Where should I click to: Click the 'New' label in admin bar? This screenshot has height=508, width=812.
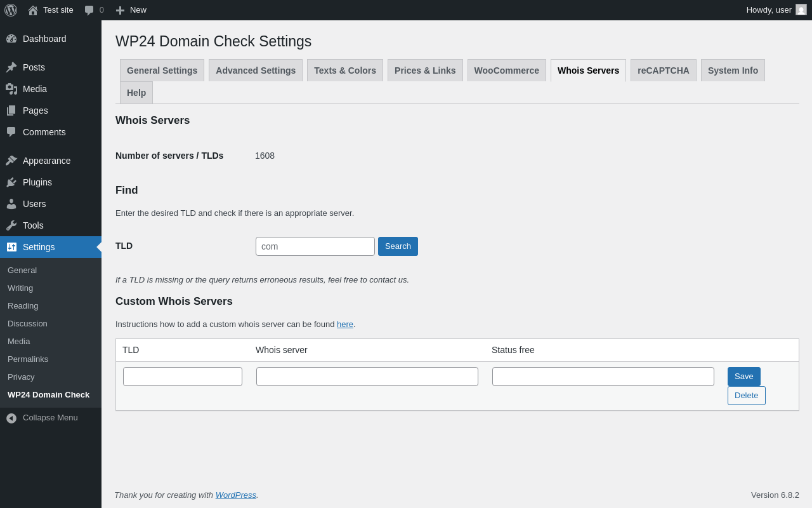click(138, 10)
